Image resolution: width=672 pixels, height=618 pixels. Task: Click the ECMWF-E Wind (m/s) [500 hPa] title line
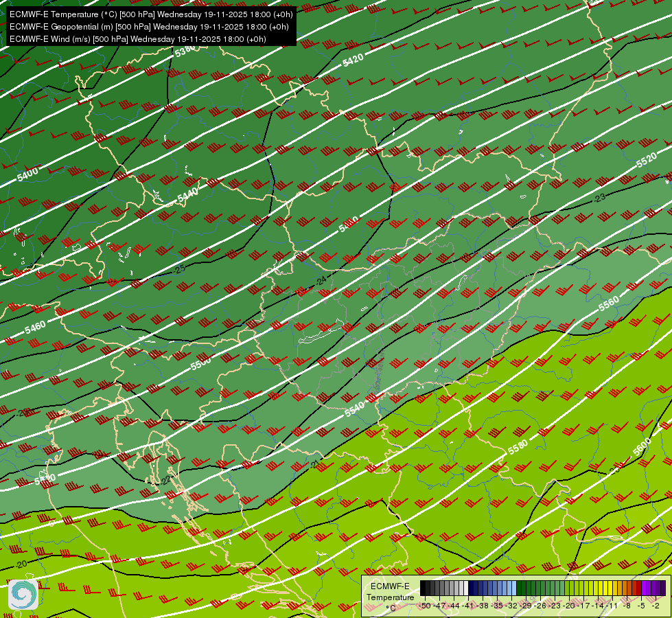tap(137, 39)
